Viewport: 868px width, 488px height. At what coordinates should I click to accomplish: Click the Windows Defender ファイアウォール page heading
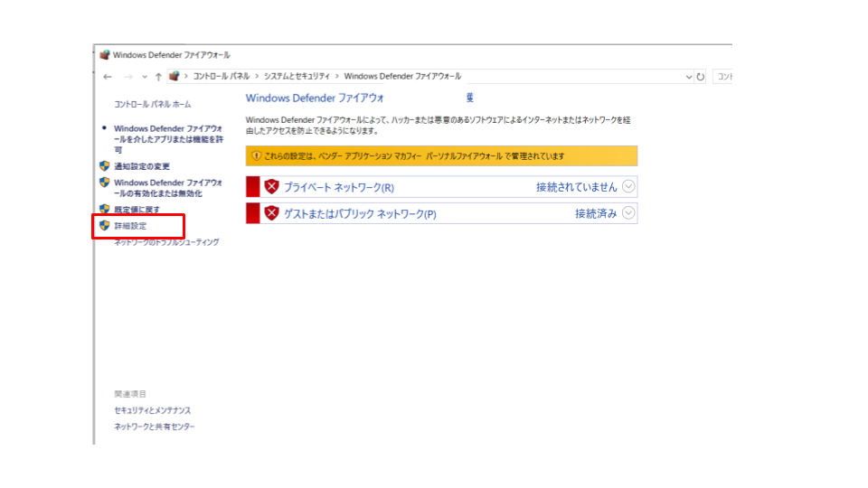tap(315, 98)
